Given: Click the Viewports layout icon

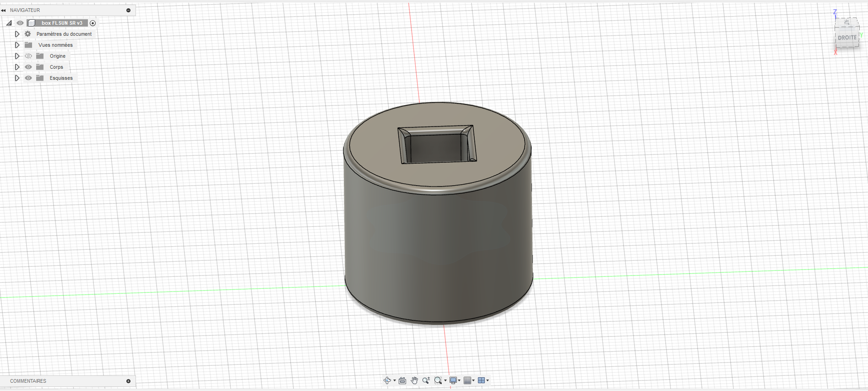Looking at the screenshot, I should click(481, 380).
